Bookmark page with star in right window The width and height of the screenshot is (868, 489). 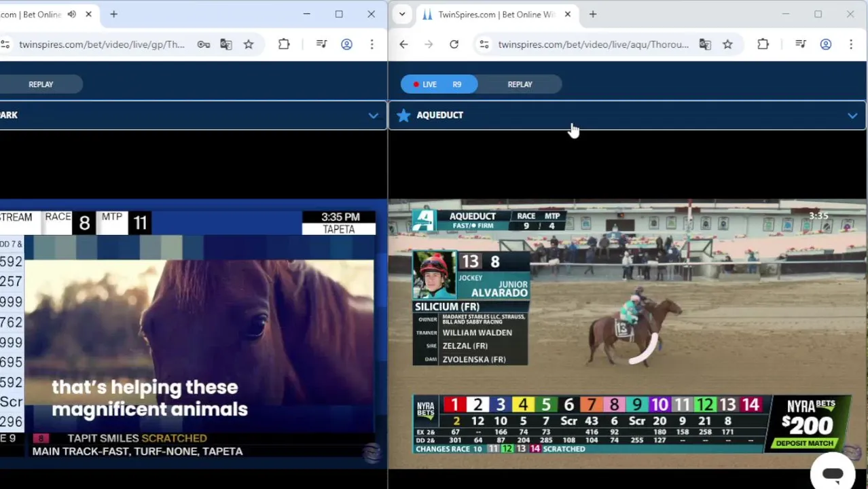tap(727, 44)
